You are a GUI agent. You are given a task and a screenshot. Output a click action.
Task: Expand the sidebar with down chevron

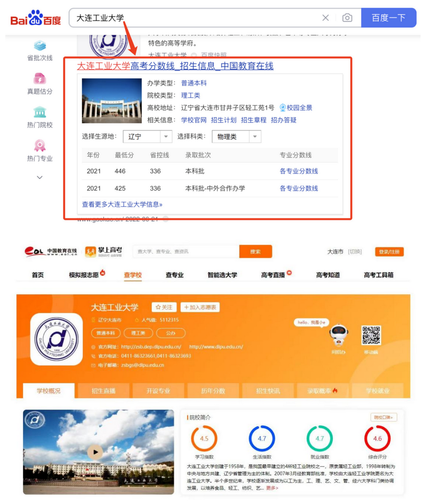tap(40, 178)
